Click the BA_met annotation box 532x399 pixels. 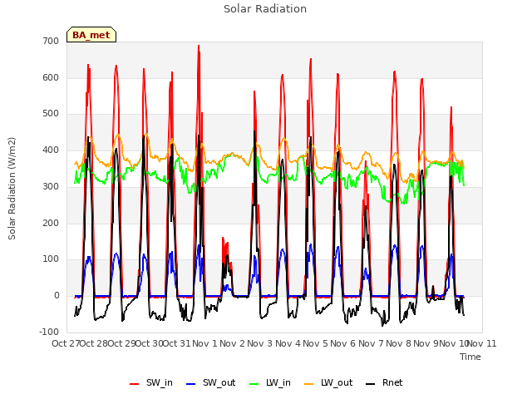point(91,35)
